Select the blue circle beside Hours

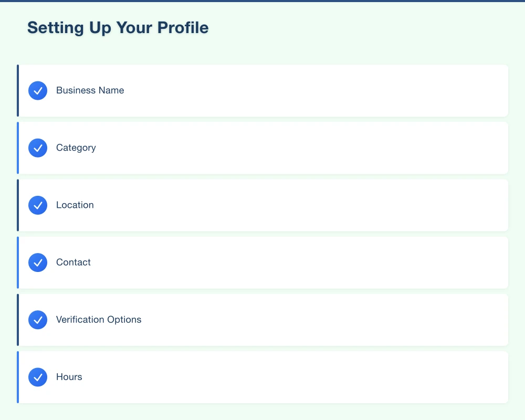[38, 376]
